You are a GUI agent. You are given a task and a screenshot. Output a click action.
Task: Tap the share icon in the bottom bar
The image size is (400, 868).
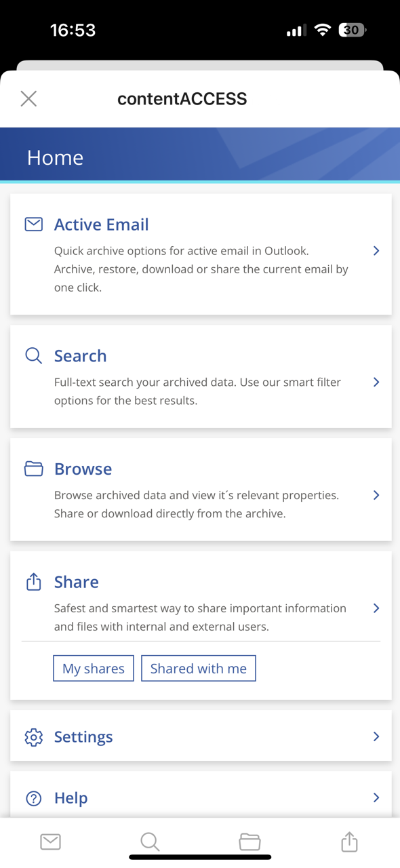[349, 842]
